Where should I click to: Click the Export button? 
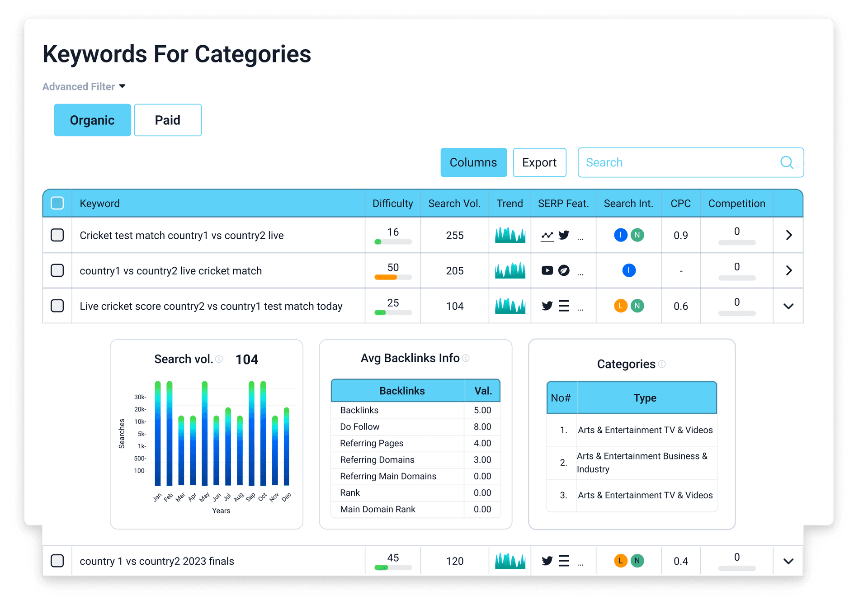pos(539,162)
